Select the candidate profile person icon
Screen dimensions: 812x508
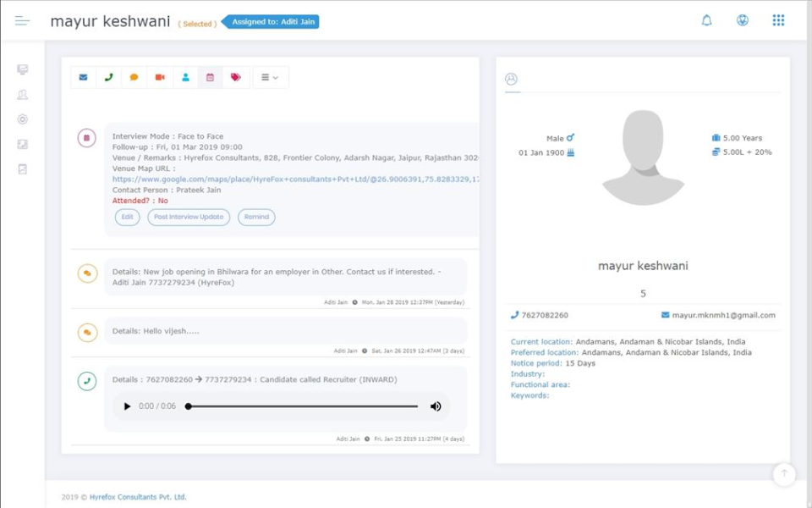pyautogui.click(x=185, y=77)
